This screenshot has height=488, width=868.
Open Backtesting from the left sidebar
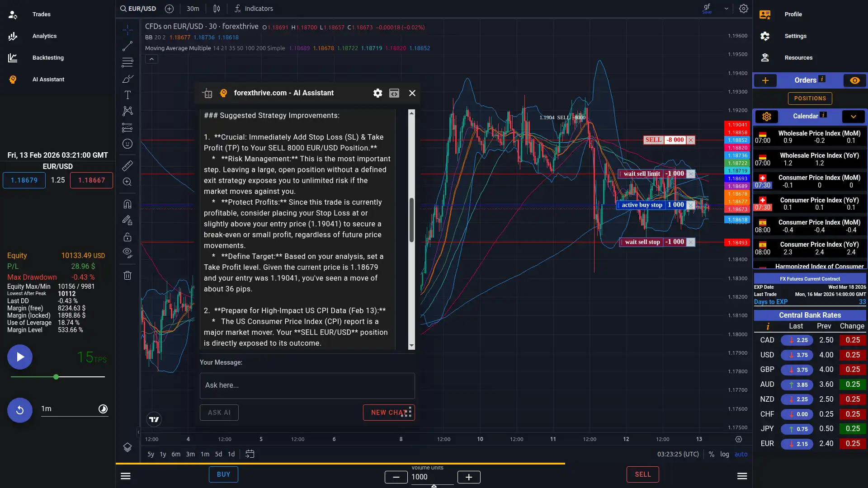[x=48, y=57]
